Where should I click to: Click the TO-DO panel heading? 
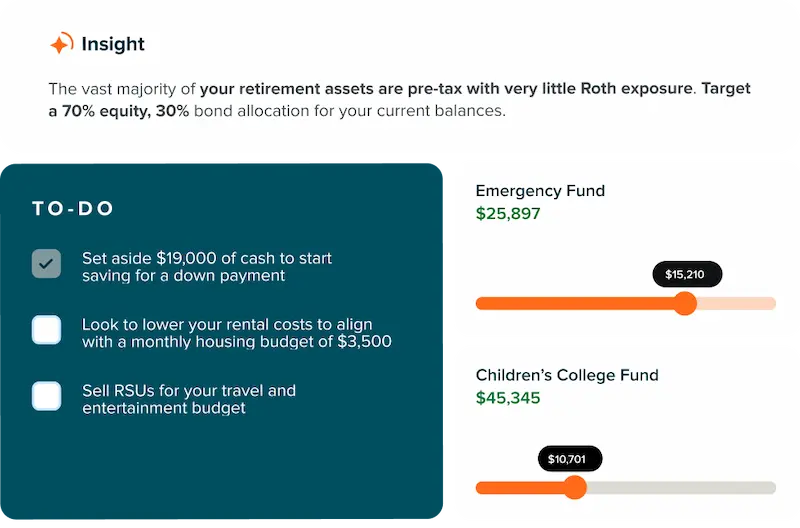(x=73, y=209)
